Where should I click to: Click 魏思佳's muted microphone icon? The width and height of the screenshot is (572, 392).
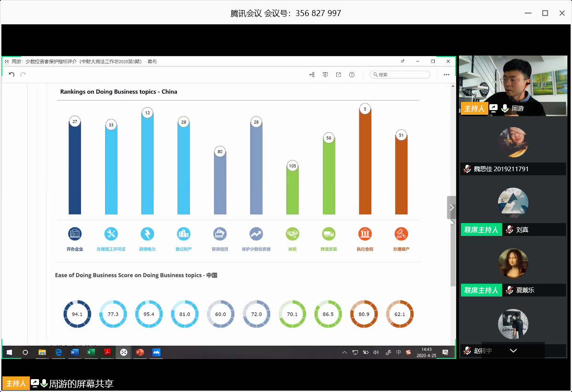click(x=467, y=169)
